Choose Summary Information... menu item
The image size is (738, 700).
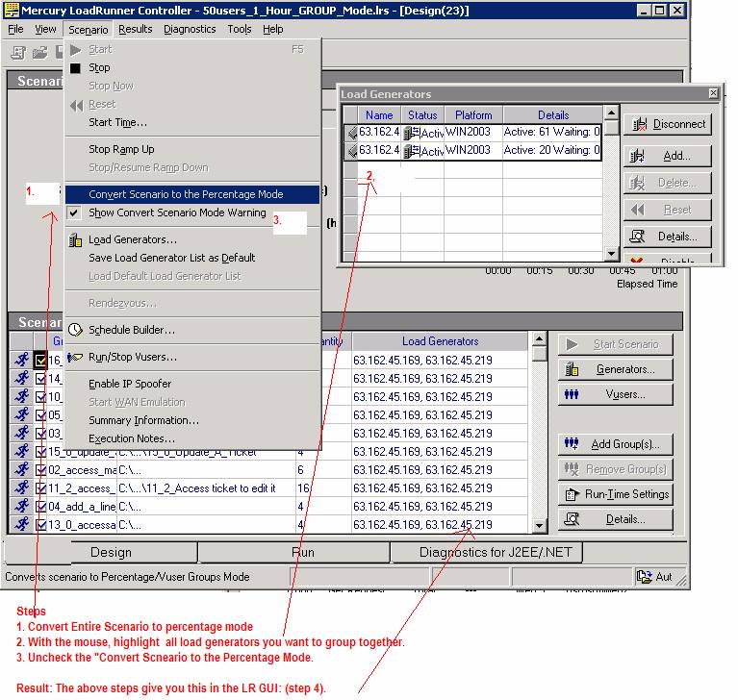(x=192, y=420)
